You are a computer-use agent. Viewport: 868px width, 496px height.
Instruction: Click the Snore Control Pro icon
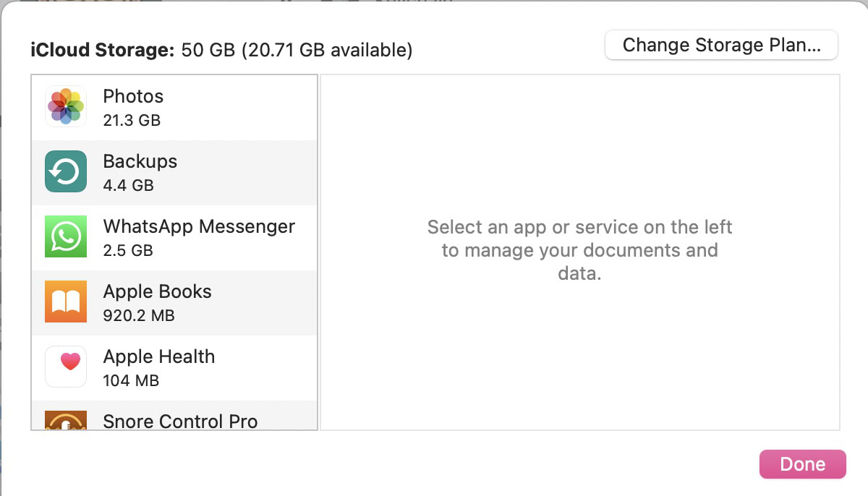[66, 420]
